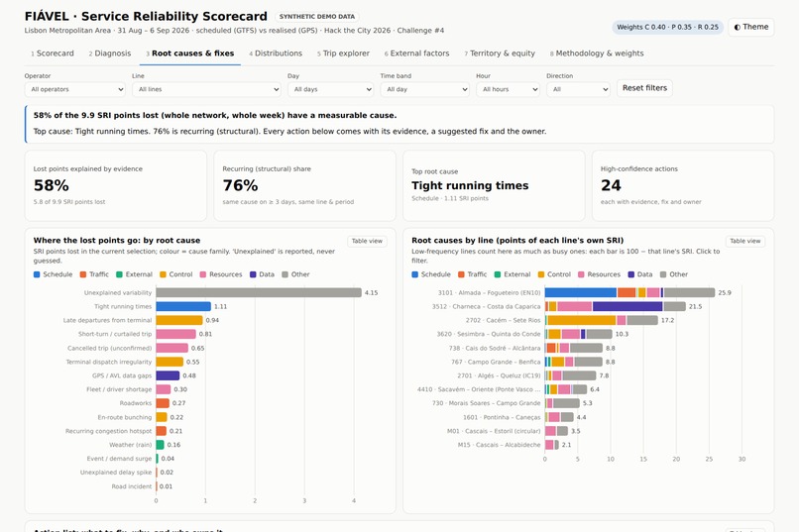799x532 pixels.
Task: Expand the Day filter dropdown
Action: coord(330,89)
